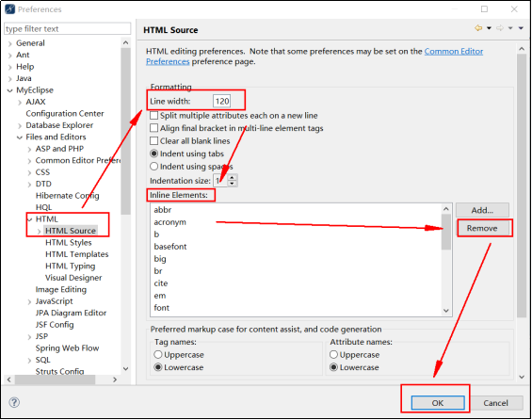Click the back navigation arrow icon

click(x=478, y=28)
